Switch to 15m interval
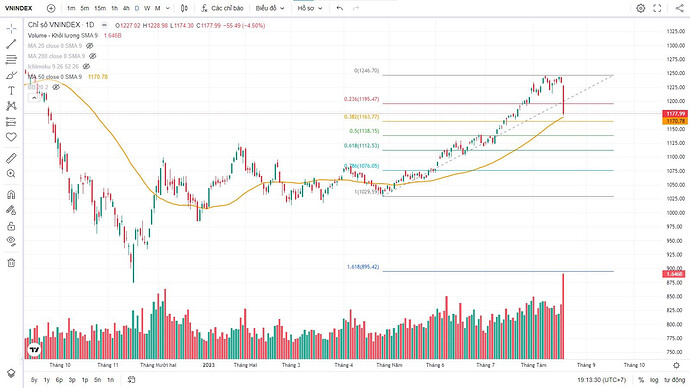Image resolution: width=690 pixels, height=388 pixels. coord(100,8)
